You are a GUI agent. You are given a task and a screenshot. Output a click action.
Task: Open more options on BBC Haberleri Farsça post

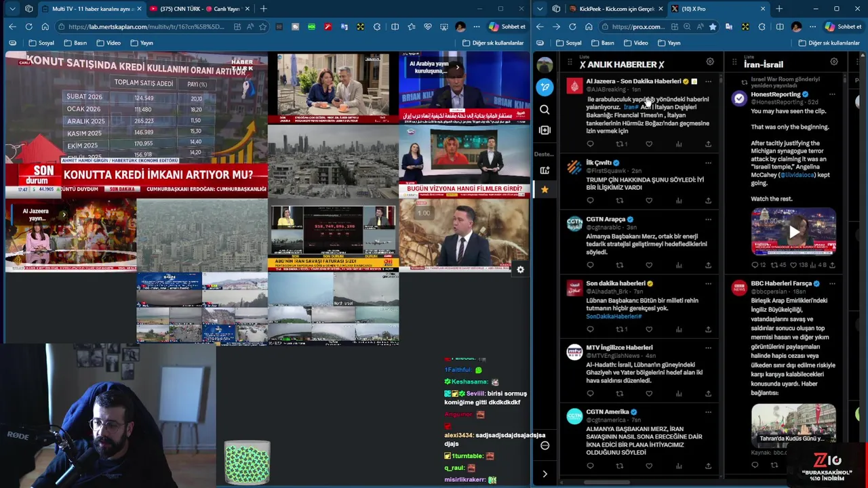tap(832, 283)
